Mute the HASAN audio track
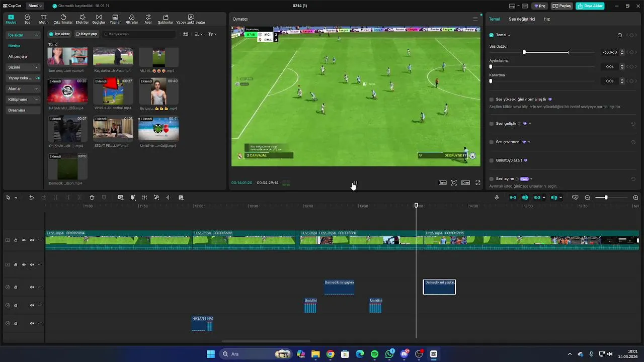Screen dimensions: 644x362 point(32,323)
